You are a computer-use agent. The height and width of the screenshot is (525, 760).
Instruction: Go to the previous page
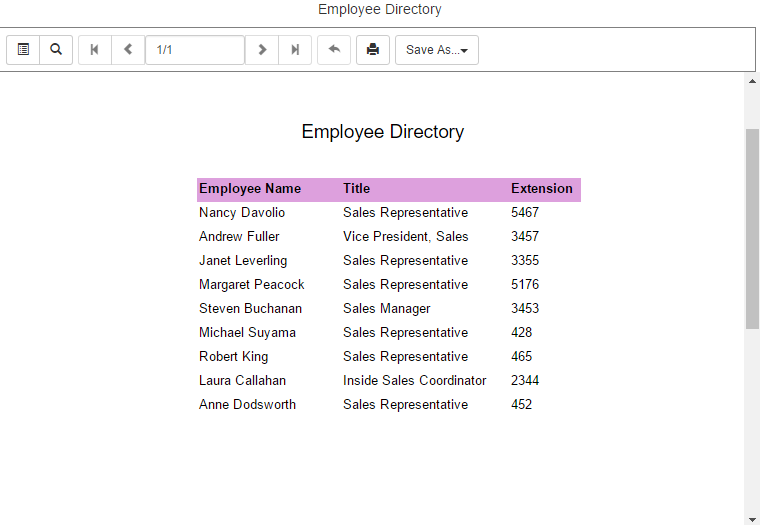pyautogui.click(x=128, y=49)
